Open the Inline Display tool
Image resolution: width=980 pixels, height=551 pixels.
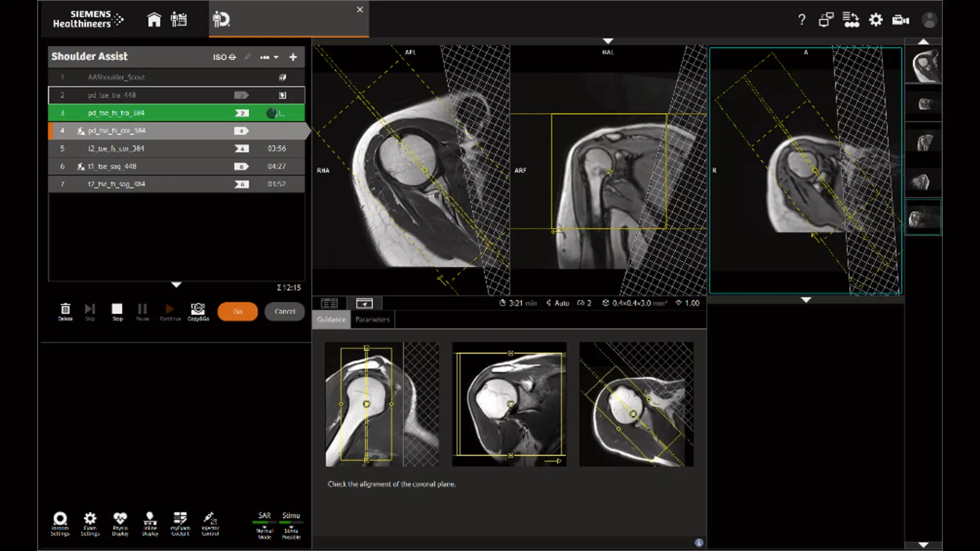pyautogui.click(x=150, y=520)
